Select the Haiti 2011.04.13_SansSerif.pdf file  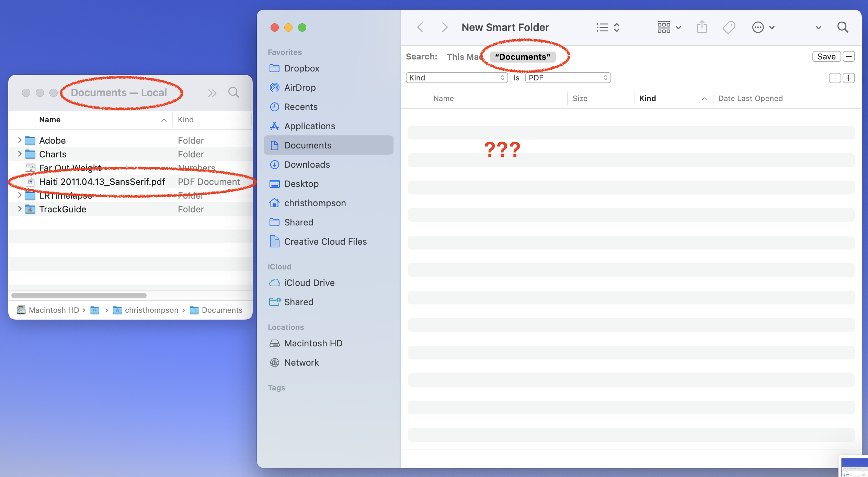click(x=102, y=182)
